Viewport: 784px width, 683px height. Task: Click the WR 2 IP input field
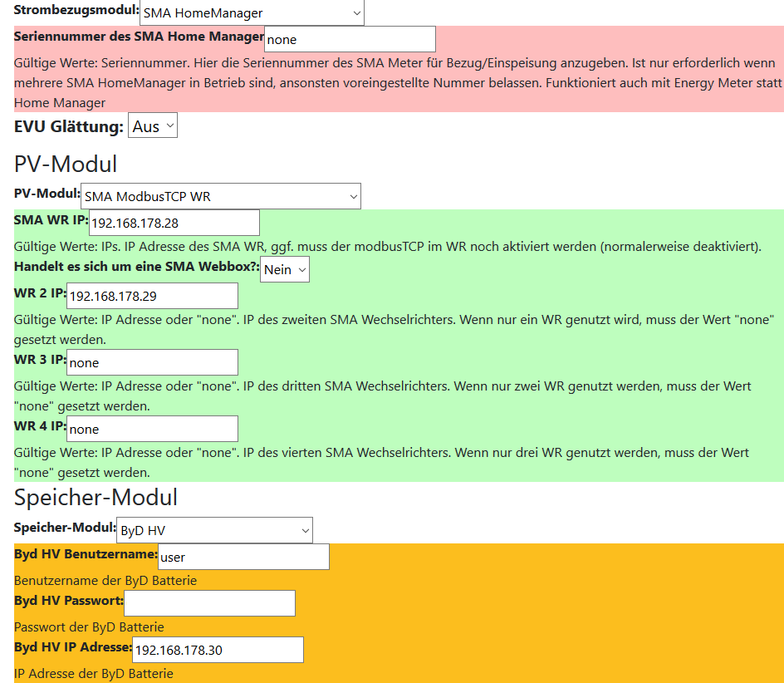pos(152,296)
